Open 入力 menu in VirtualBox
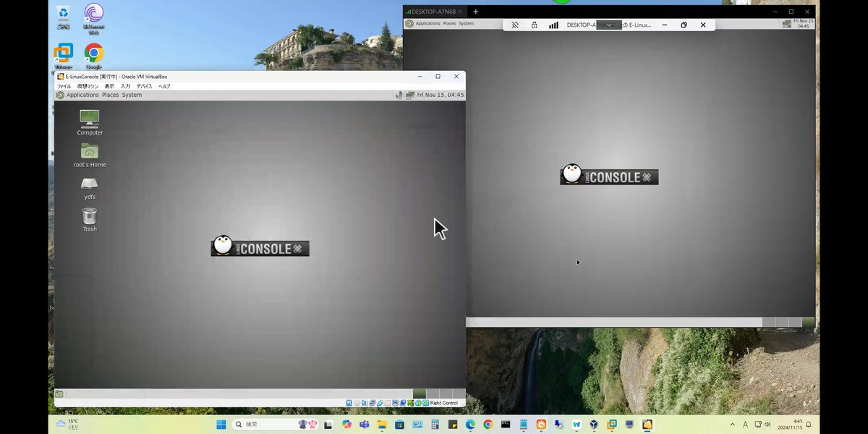Screen dimensions: 868x434 (x=125, y=86)
